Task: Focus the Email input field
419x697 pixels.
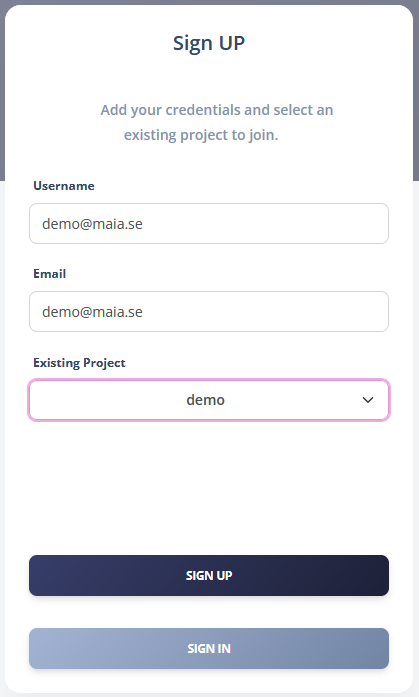Action: click(209, 312)
